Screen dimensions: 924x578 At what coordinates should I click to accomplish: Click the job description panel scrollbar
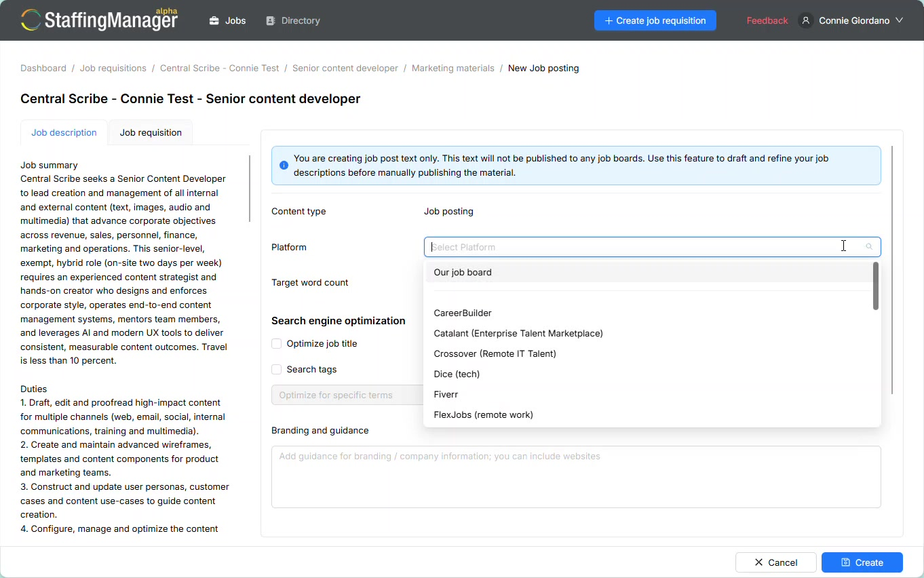point(250,189)
